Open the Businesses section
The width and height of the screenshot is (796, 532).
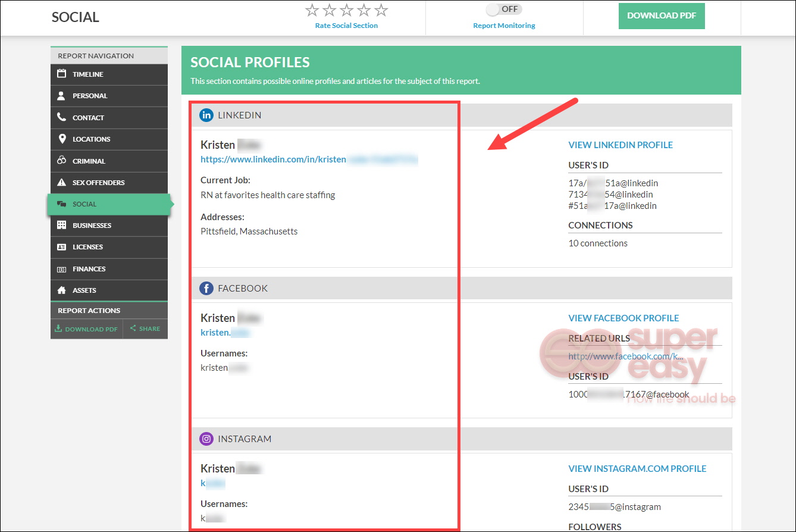point(109,226)
